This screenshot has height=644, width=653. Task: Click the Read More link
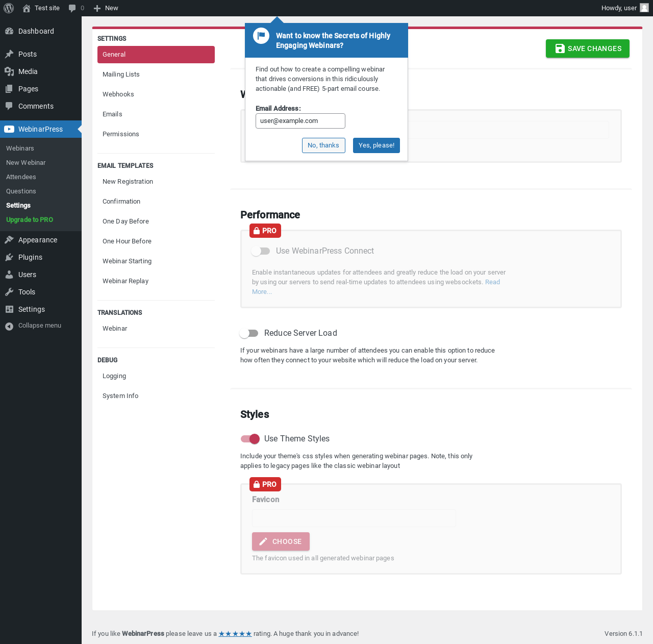(x=492, y=282)
